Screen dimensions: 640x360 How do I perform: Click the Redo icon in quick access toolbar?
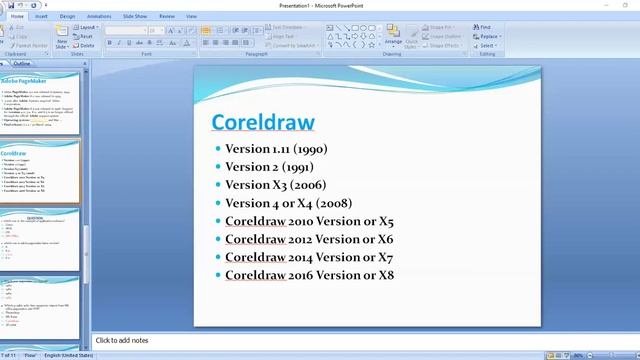coord(33,5)
